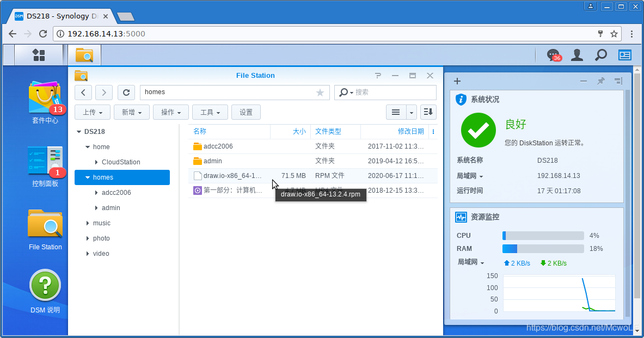The height and width of the screenshot is (338, 644).
Task: Collapse the DS218 tree root
Action: point(78,132)
